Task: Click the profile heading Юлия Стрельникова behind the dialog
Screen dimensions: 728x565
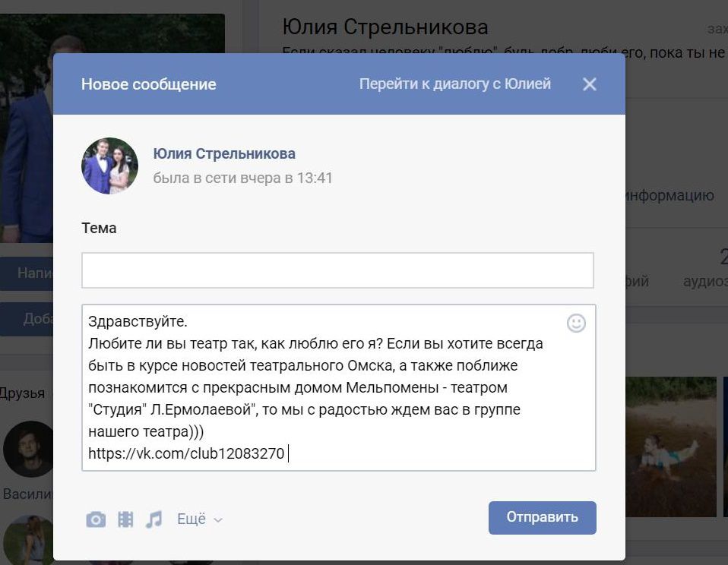Action: [x=385, y=27]
